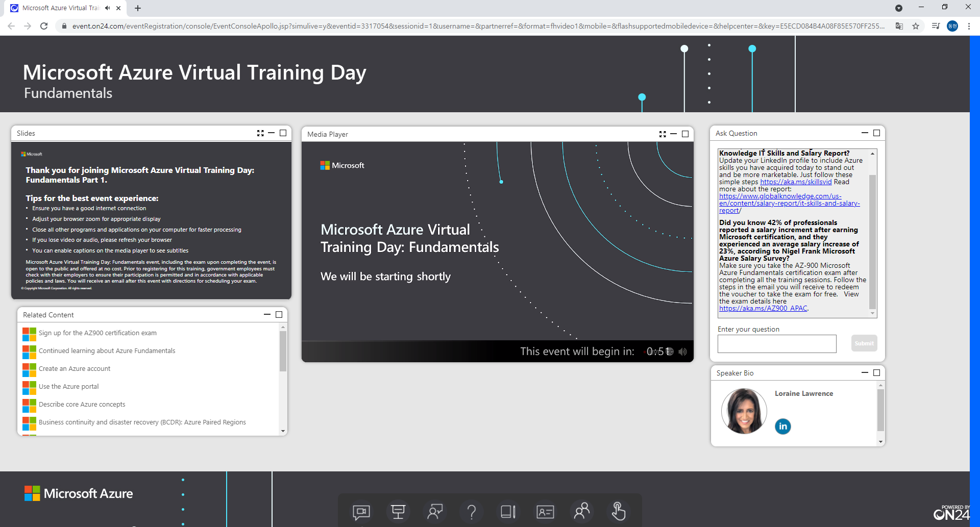The image size is (980, 527).
Task: Toggle closed captions on the video
Action: coord(670,352)
